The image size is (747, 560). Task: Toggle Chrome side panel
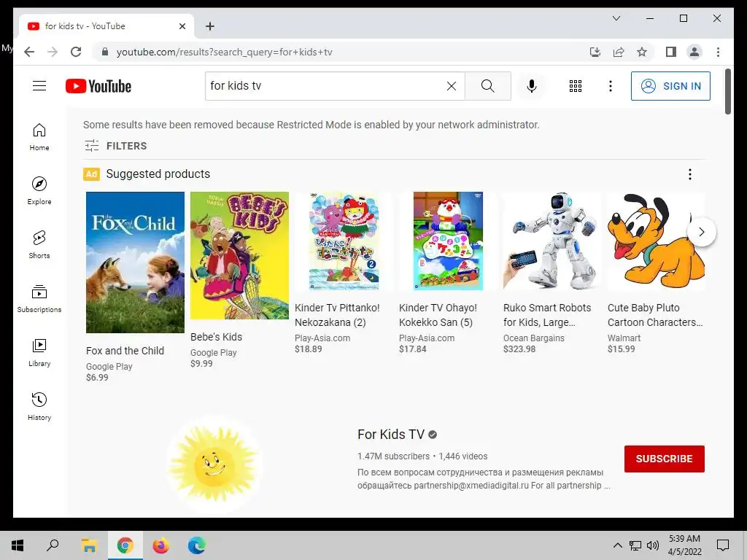coord(671,52)
